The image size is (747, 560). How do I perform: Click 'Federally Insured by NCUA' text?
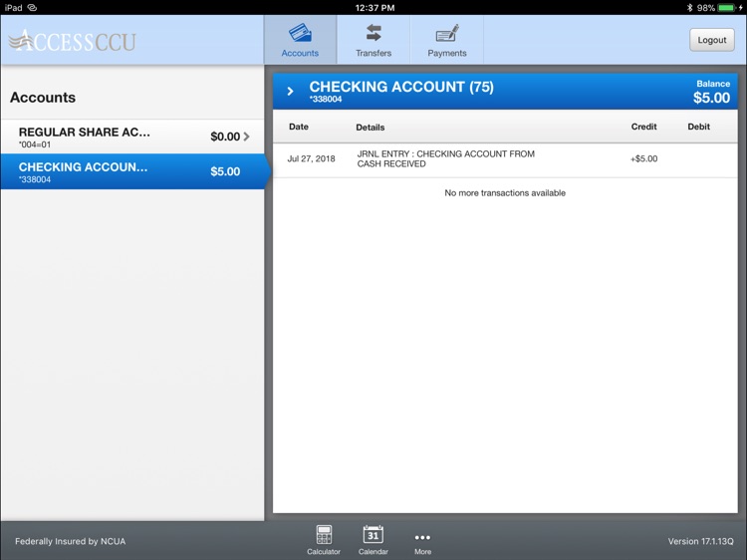pyautogui.click(x=71, y=541)
